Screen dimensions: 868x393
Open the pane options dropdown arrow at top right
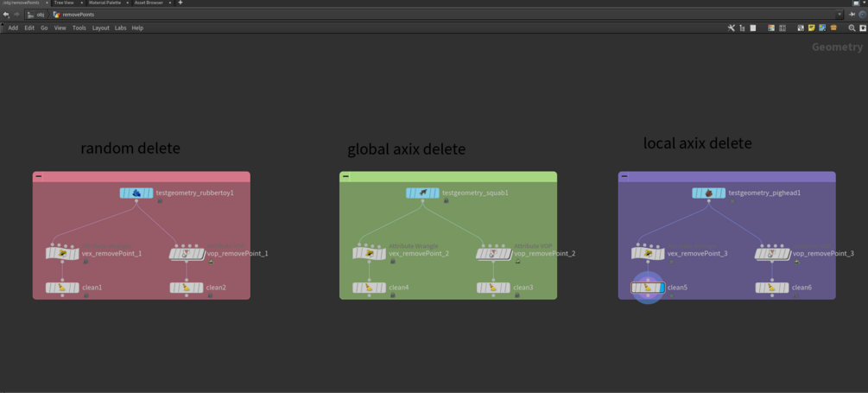click(865, 3)
